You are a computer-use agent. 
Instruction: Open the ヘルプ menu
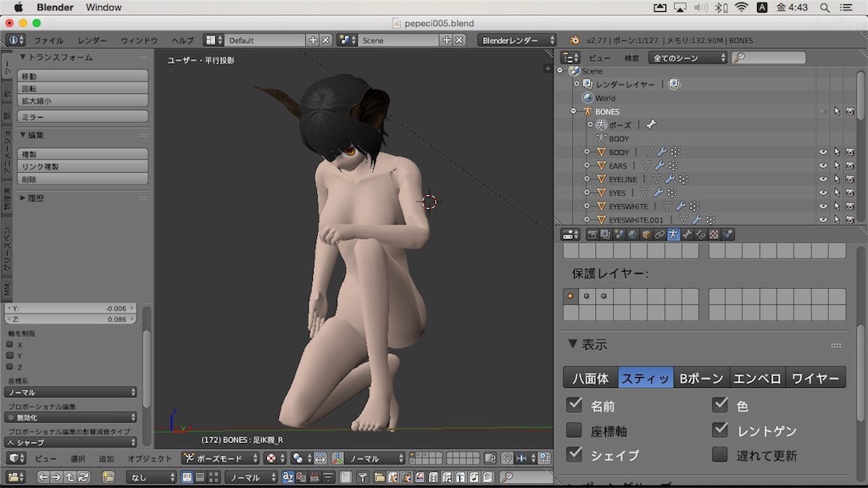183,41
